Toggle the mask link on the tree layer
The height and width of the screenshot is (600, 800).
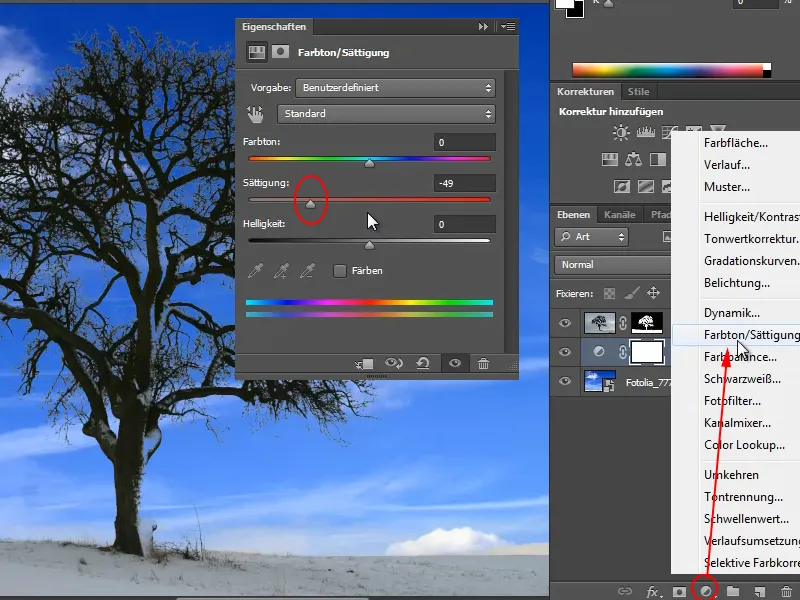[623, 323]
